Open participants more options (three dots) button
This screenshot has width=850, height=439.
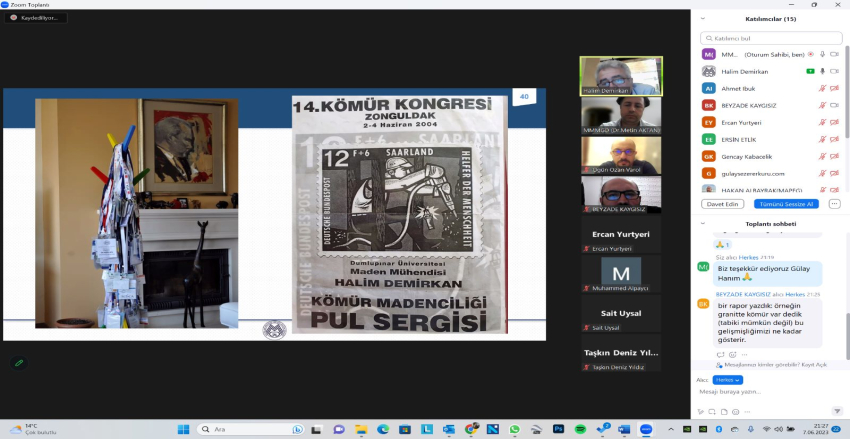point(834,204)
